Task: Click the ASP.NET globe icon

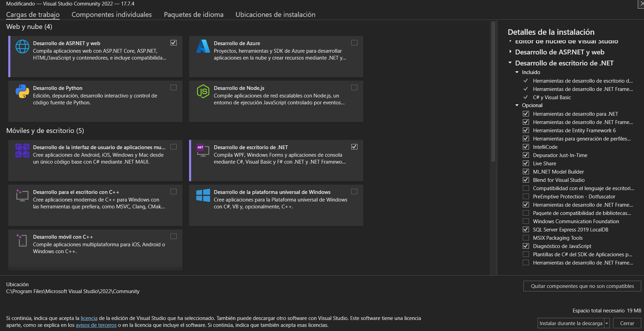Action: coord(22,46)
